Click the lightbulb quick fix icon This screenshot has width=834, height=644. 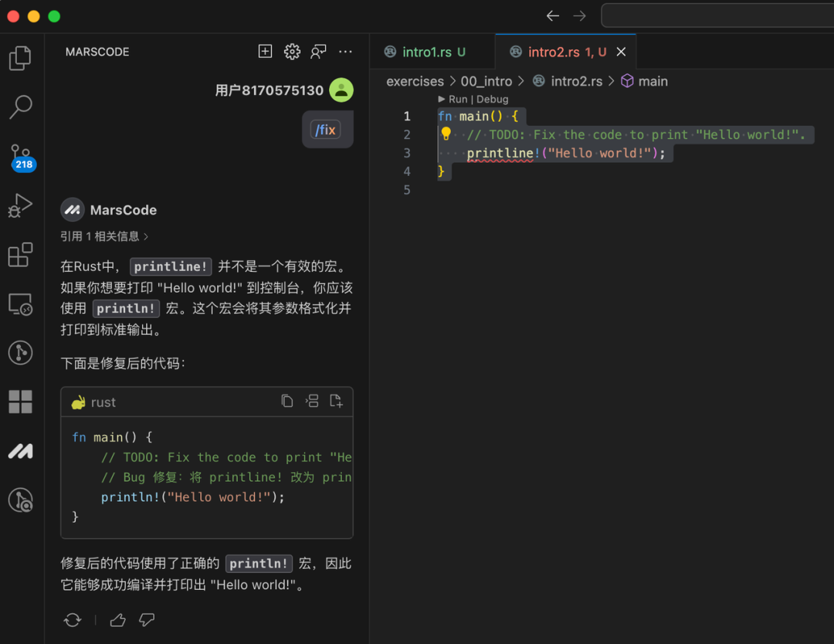(x=446, y=134)
